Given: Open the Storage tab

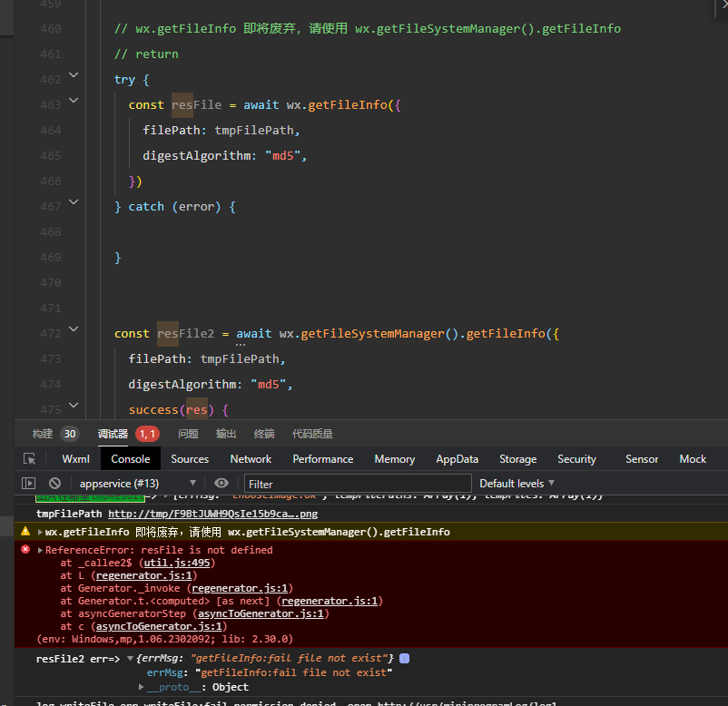Looking at the screenshot, I should click(517, 459).
